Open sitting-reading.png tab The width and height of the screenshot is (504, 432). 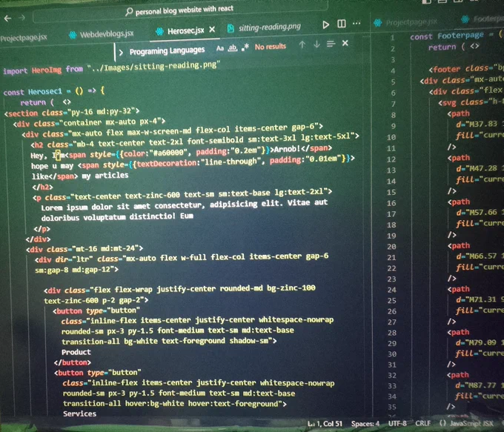(264, 27)
